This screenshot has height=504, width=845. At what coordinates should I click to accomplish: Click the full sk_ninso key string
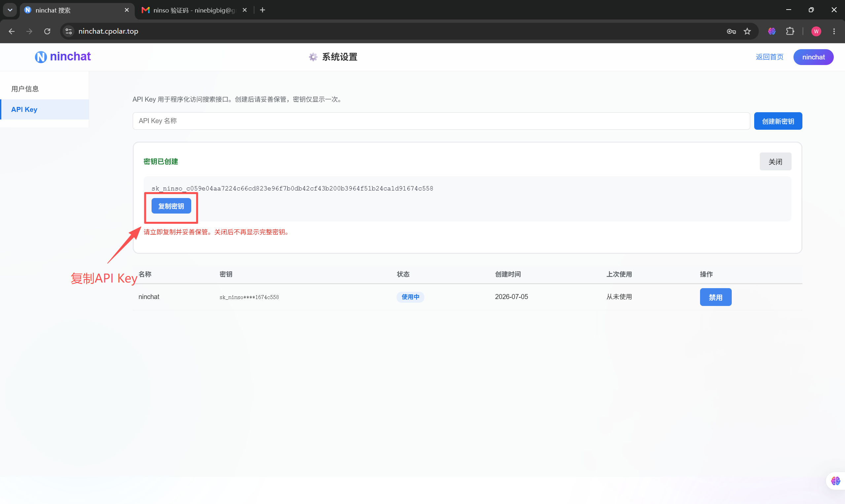(292, 188)
